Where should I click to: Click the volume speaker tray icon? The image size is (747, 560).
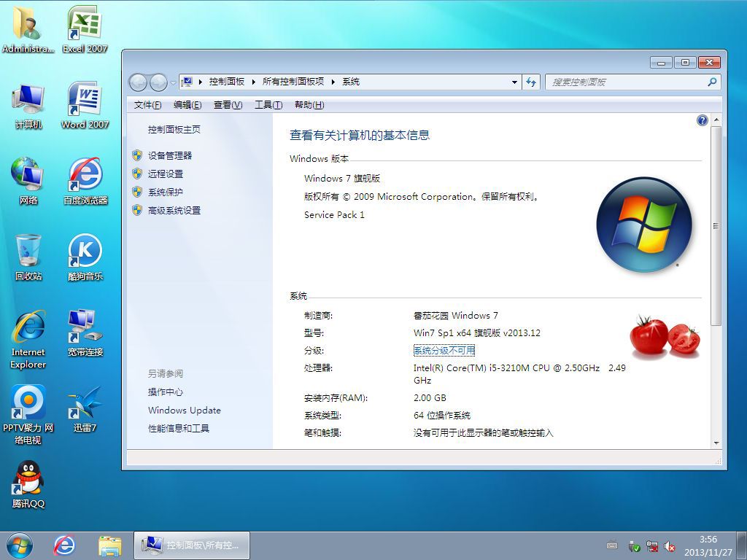coord(670,546)
